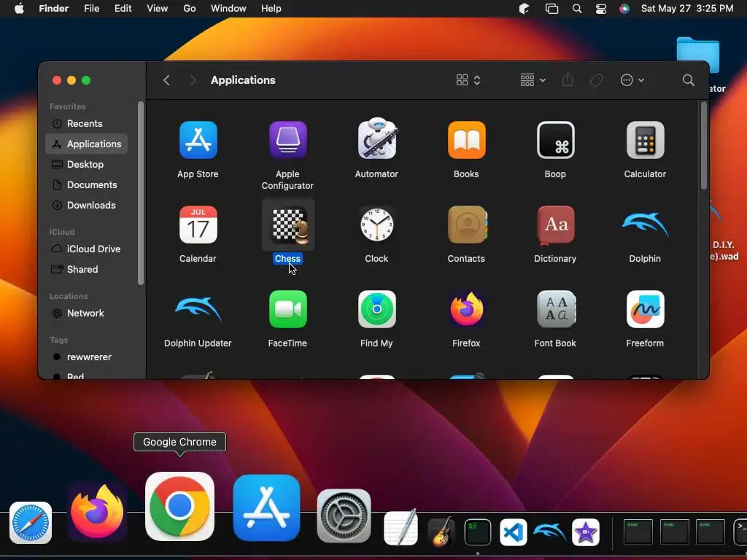
Task: Click the Edit Tags toolbar icon
Action: click(596, 80)
